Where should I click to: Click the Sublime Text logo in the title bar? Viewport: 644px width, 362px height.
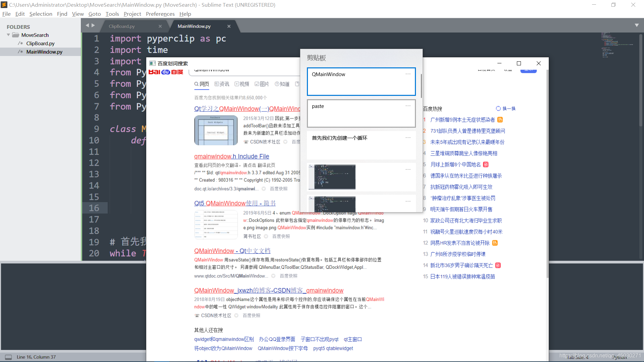(x=4, y=5)
